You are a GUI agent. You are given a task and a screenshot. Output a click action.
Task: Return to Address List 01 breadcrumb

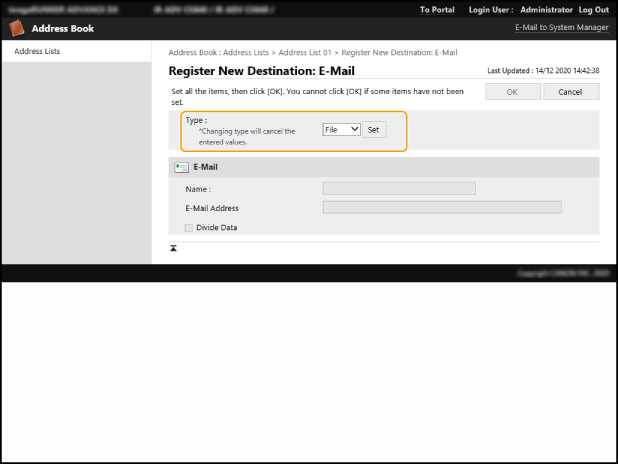[x=305, y=51]
